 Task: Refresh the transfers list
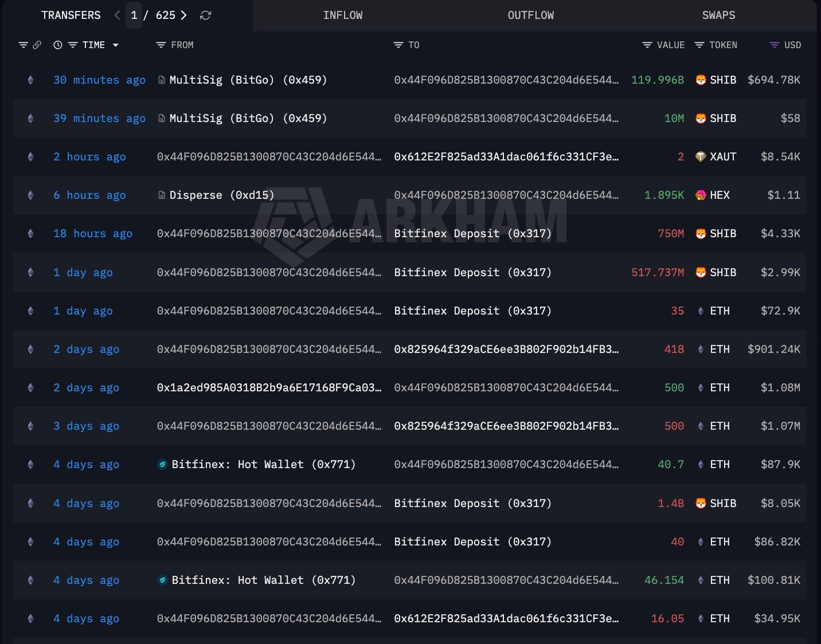point(205,15)
